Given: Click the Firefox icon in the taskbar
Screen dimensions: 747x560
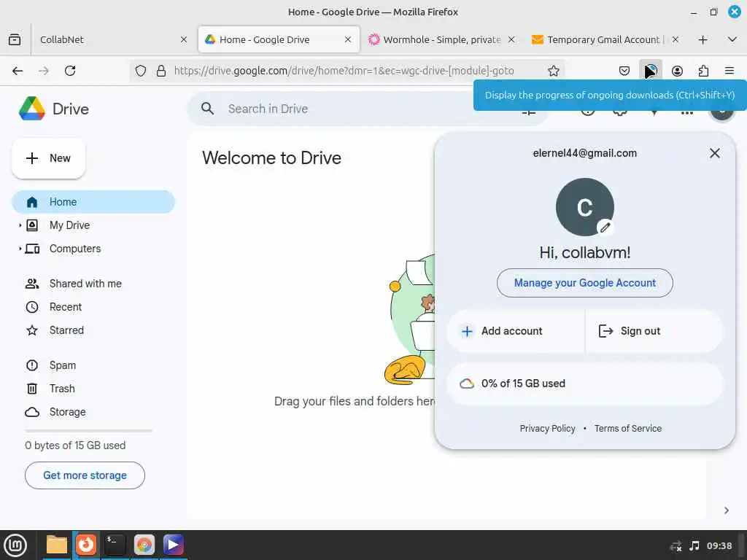Looking at the screenshot, I should [x=86, y=545].
